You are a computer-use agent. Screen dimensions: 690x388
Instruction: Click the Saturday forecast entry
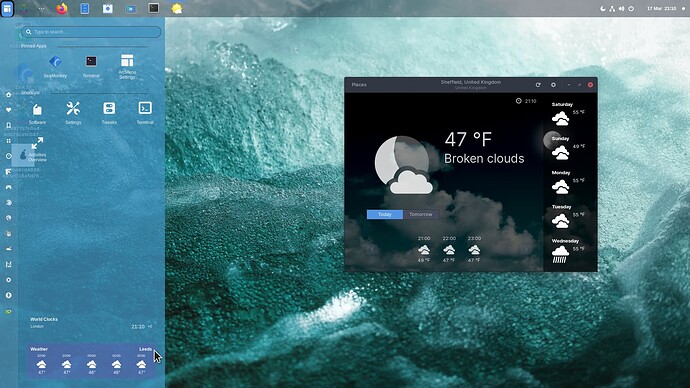568,114
